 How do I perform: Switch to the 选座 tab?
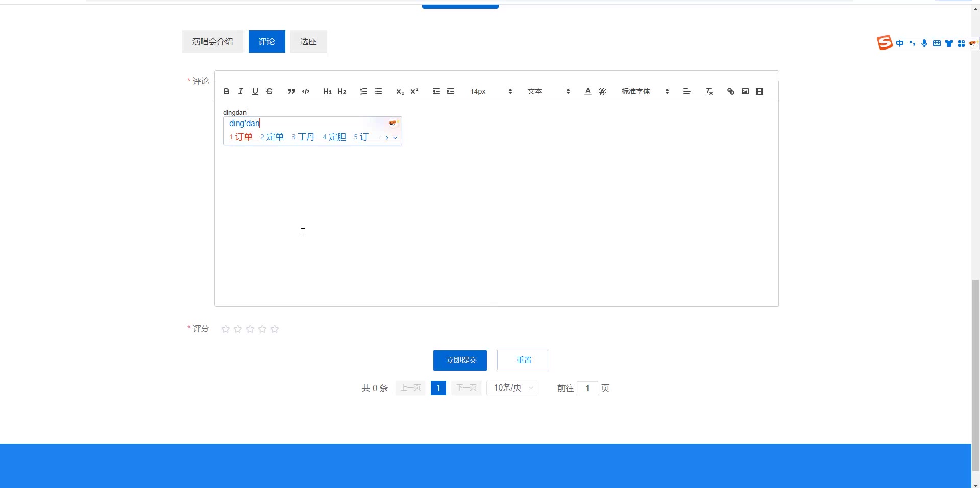[309, 41]
